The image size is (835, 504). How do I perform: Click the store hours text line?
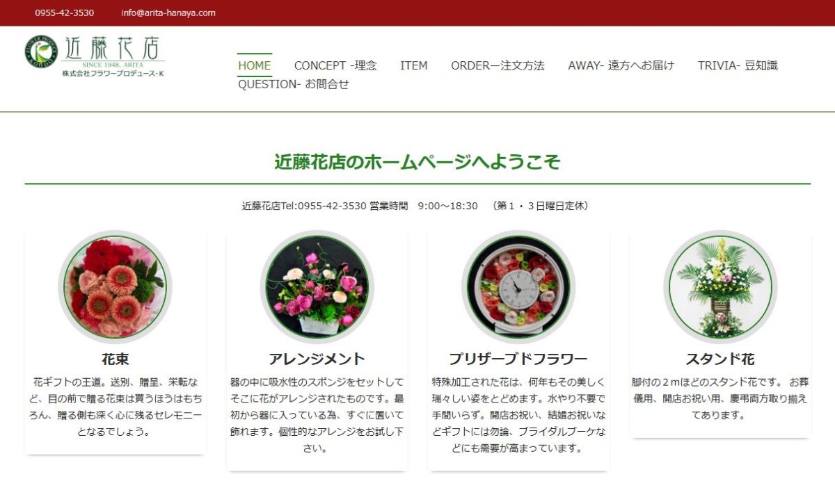[x=417, y=206]
